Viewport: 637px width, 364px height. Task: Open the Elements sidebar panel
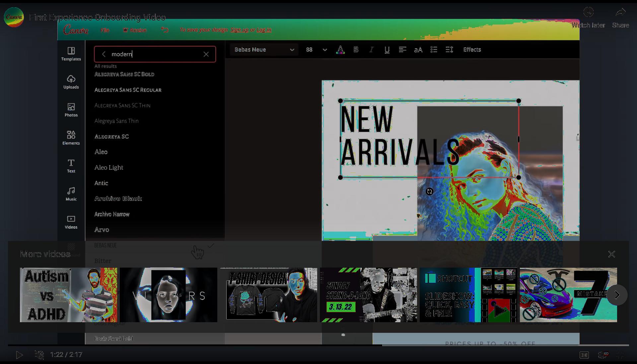pos(71,138)
